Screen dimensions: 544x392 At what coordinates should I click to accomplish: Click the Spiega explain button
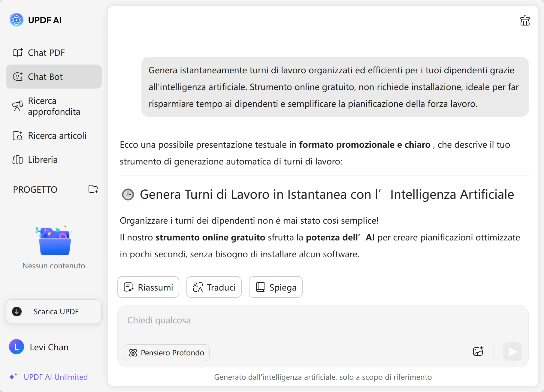pyautogui.click(x=276, y=287)
